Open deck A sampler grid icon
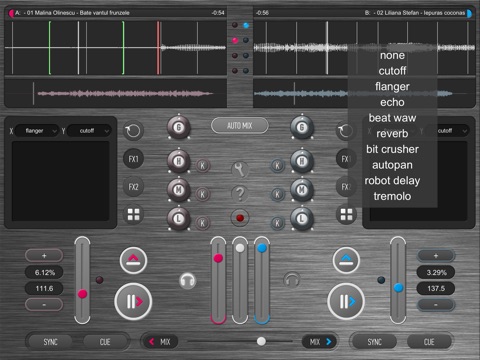480x360 pixels. pyautogui.click(x=133, y=215)
